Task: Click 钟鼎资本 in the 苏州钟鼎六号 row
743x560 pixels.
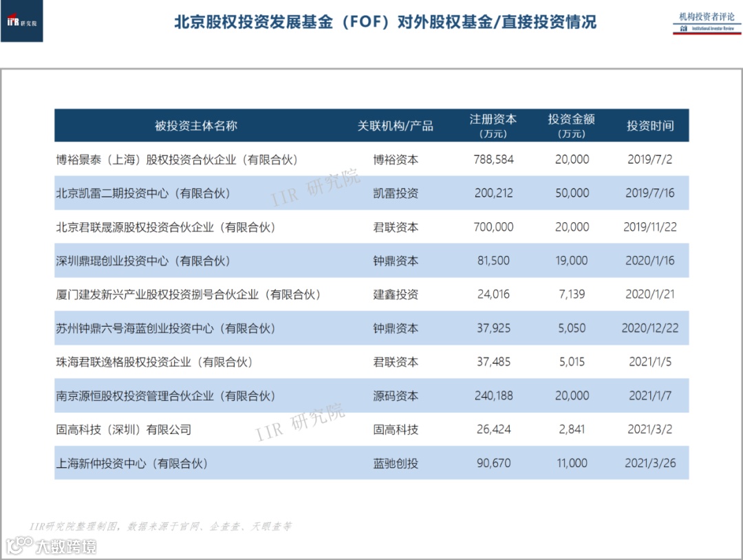Action: pyautogui.click(x=396, y=328)
